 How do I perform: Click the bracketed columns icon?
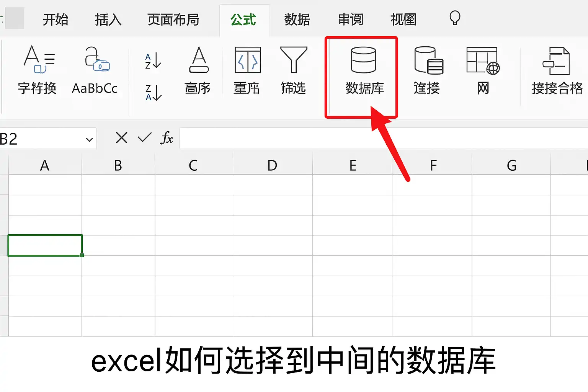[248, 60]
